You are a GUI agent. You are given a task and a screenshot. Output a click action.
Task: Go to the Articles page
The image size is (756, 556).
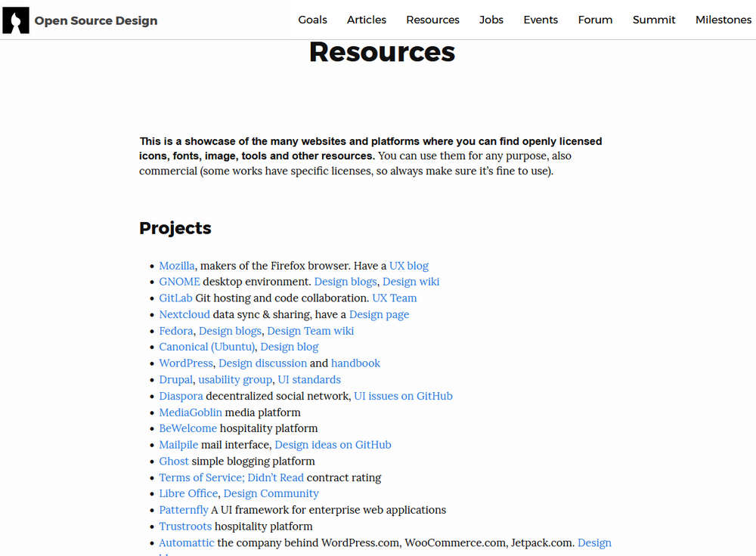[x=367, y=20]
